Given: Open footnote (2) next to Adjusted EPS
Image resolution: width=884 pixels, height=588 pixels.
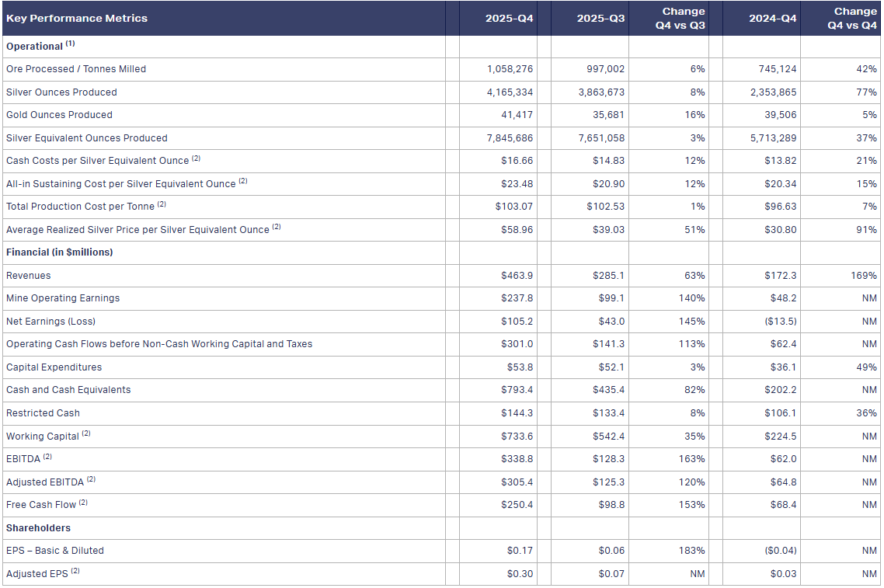Looking at the screenshot, I should (75, 571).
